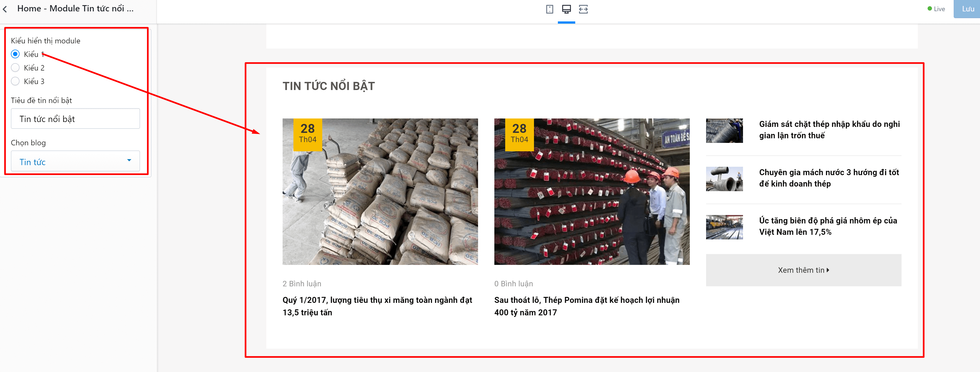Open Chuyên gia mách nước article link
This screenshot has width=980, height=372.
click(x=829, y=178)
